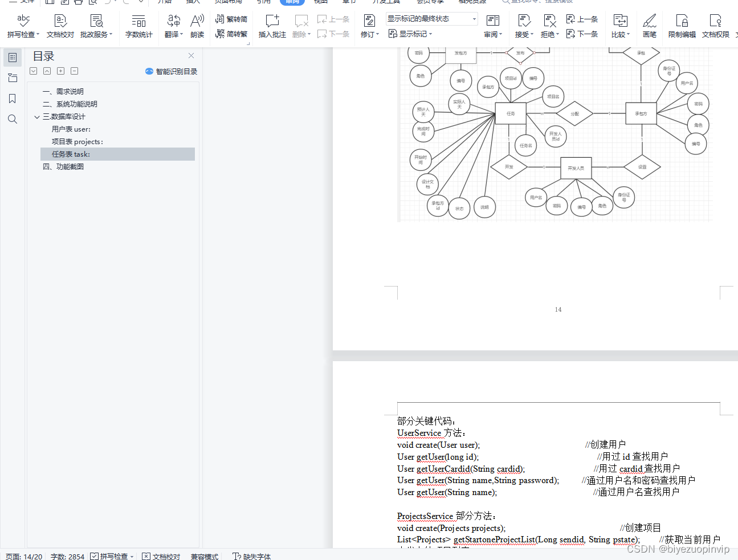The height and width of the screenshot is (560, 738).
Task: Switch to the 审阅 ribbon tab
Action: pos(292,2)
